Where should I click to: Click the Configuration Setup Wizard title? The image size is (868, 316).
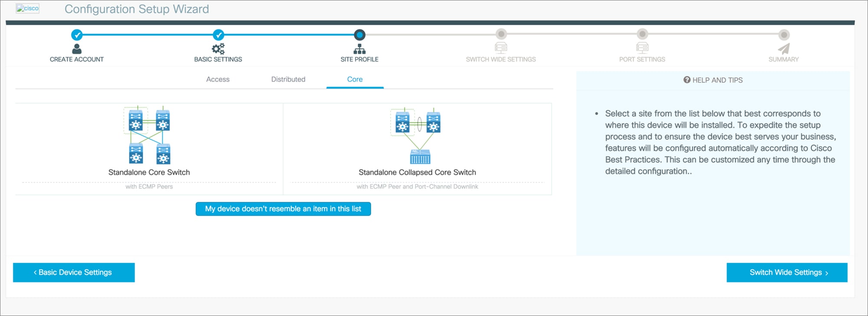click(x=137, y=9)
